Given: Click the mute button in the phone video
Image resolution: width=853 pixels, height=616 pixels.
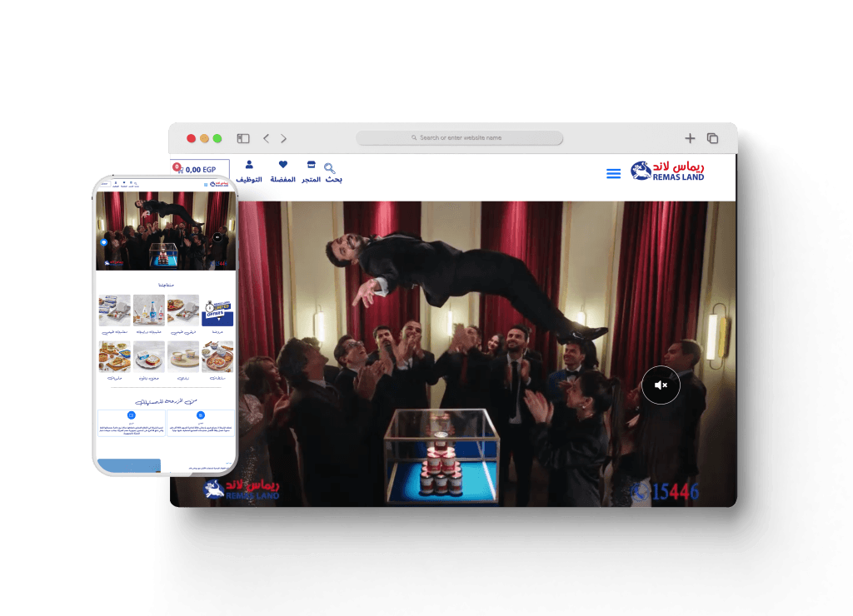Looking at the screenshot, I should coord(217,237).
